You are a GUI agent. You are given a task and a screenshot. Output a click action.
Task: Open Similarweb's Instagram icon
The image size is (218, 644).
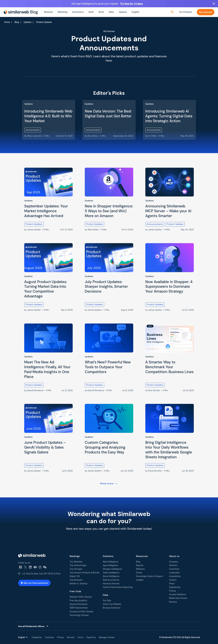40,567
